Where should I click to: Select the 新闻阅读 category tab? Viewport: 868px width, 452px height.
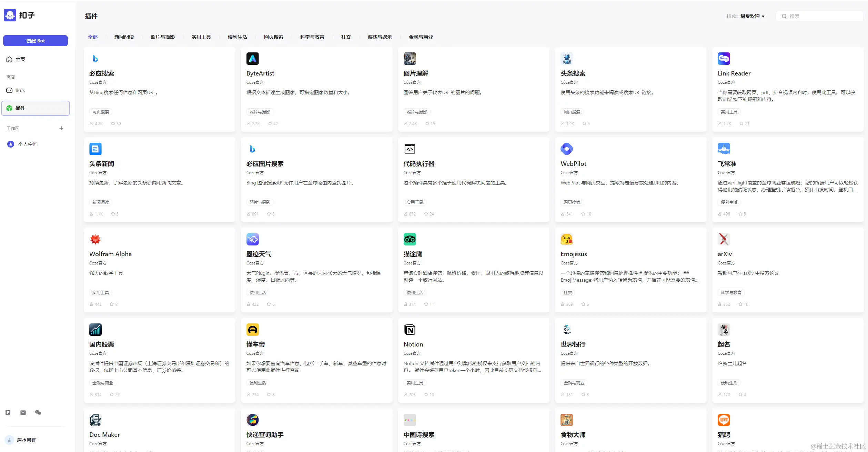(124, 37)
